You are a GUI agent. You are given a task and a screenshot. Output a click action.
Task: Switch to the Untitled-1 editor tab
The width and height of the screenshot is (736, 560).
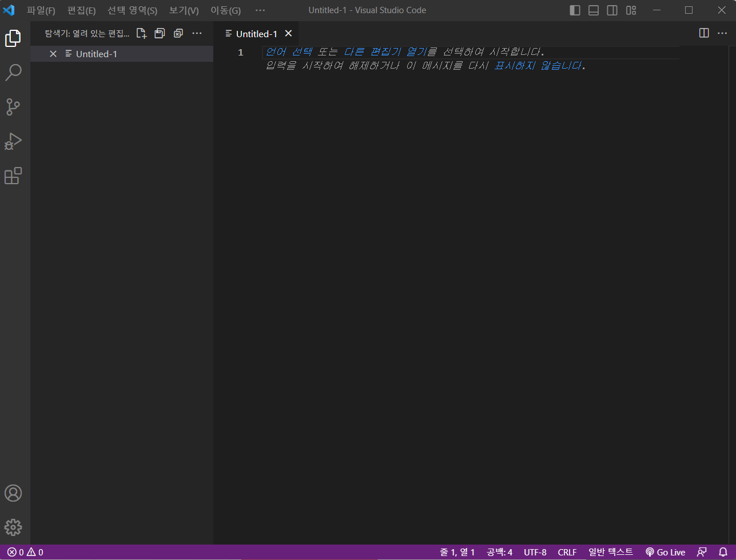(256, 34)
